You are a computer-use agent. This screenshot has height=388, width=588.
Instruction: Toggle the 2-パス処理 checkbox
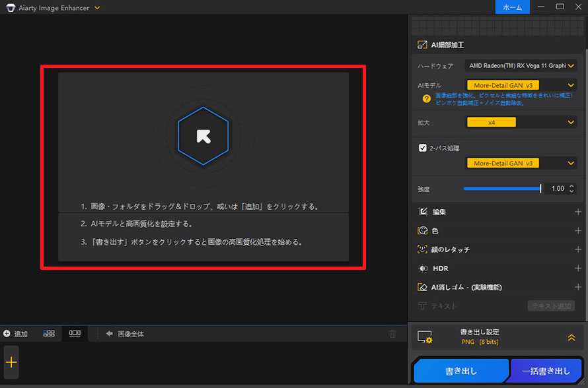pos(423,148)
